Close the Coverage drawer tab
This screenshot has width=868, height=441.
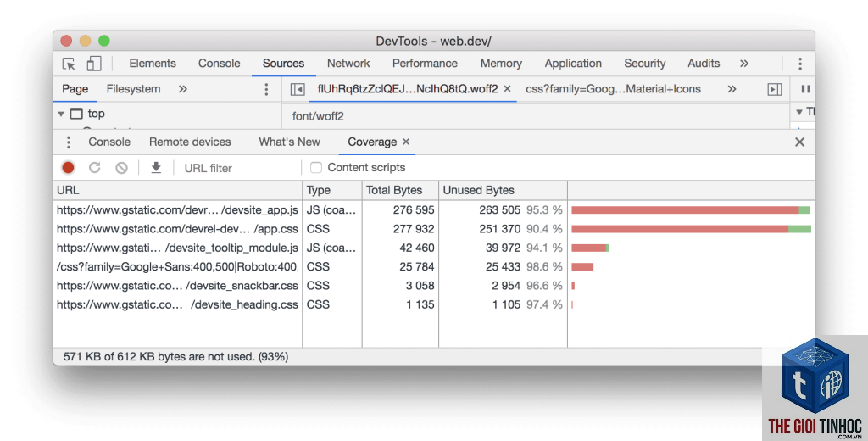click(406, 142)
